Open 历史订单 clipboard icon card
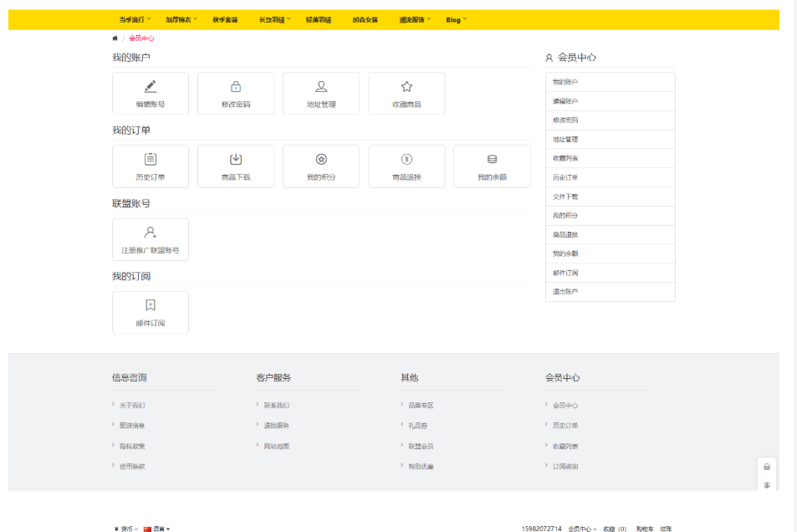Image resolution: width=797 pixels, height=532 pixels. pyautogui.click(x=151, y=166)
